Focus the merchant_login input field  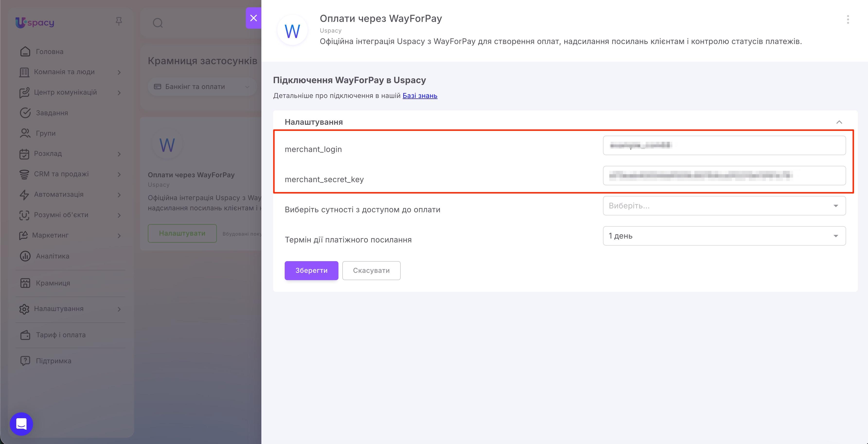[x=724, y=145]
